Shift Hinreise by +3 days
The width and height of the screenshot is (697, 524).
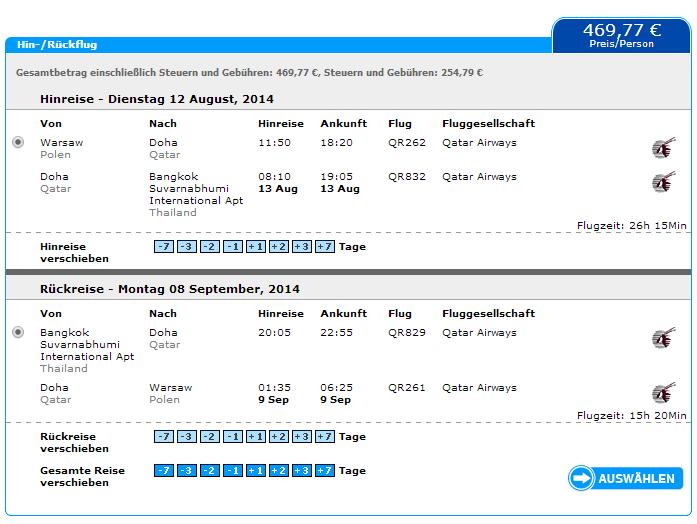(x=302, y=247)
